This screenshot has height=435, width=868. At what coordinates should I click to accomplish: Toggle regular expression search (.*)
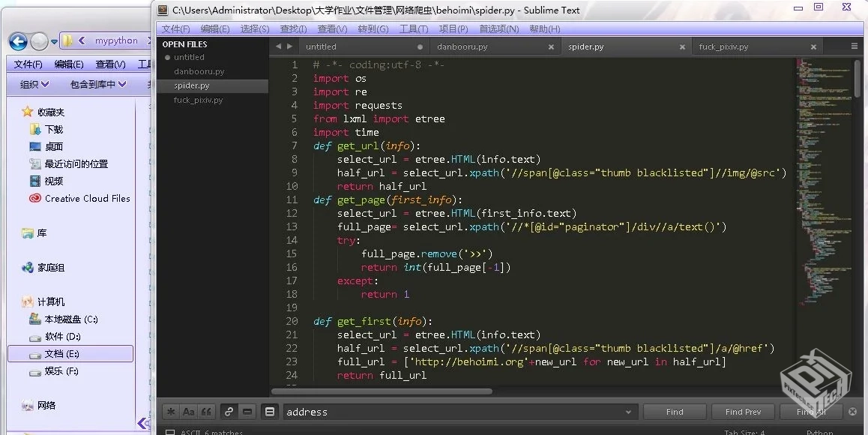[x=169, y=411]
